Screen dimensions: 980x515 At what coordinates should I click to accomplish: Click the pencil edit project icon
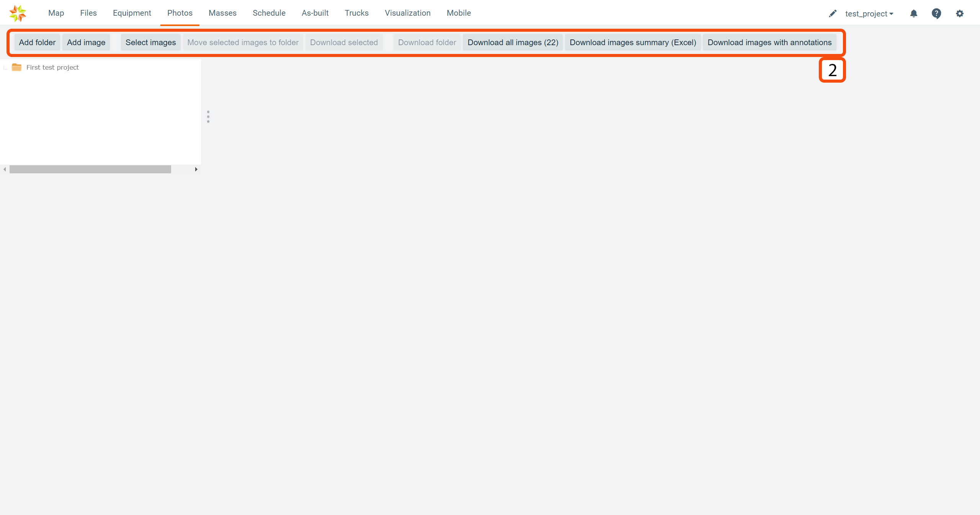[833, 14]
